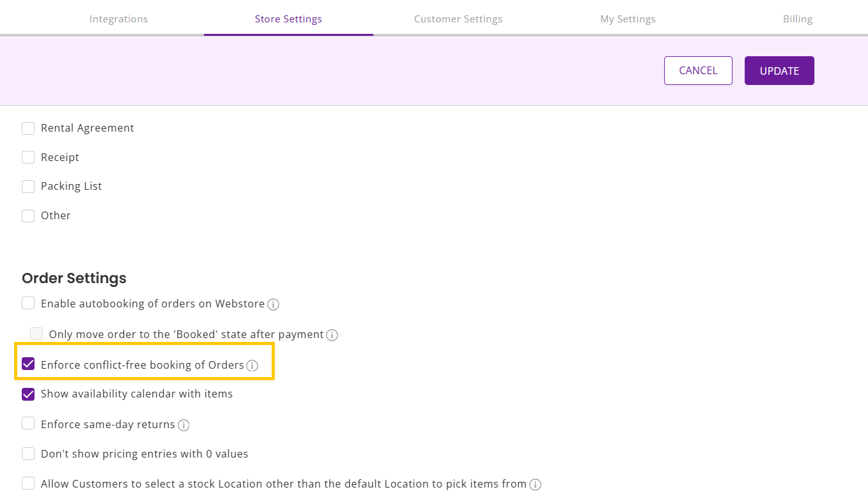Check the Rental Agreement checkbox
Image resolution: width=868 pixels, height=501 pixels.
pos(28,128)
